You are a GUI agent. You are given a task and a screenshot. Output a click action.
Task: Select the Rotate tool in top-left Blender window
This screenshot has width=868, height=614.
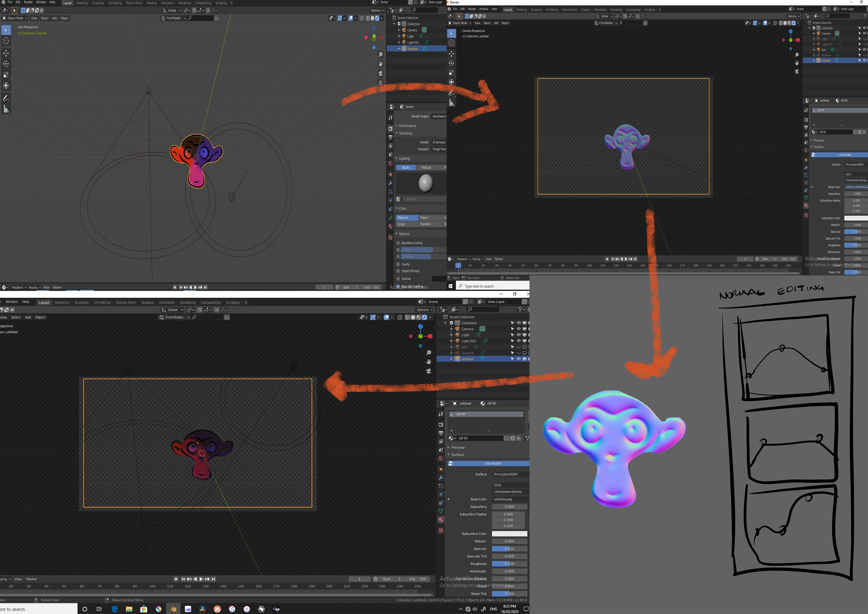click(6, 64)
